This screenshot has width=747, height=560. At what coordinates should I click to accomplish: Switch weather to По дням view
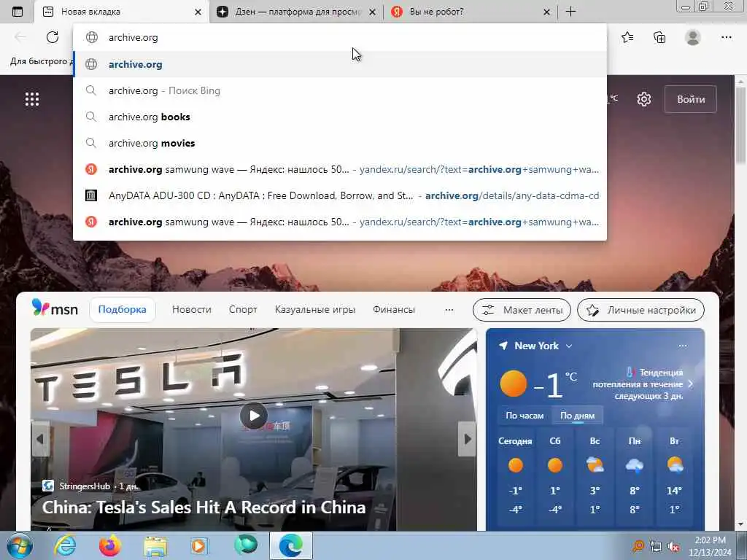[578, 415]
